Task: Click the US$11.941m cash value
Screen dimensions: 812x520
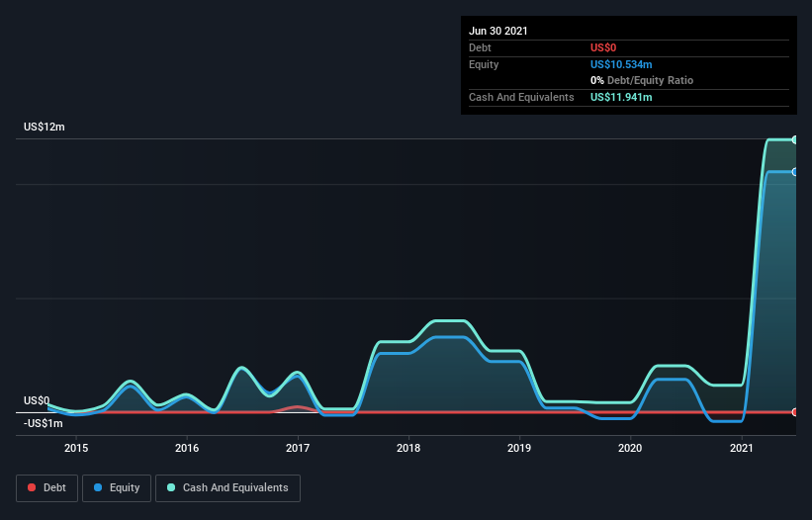Action: 621,97
